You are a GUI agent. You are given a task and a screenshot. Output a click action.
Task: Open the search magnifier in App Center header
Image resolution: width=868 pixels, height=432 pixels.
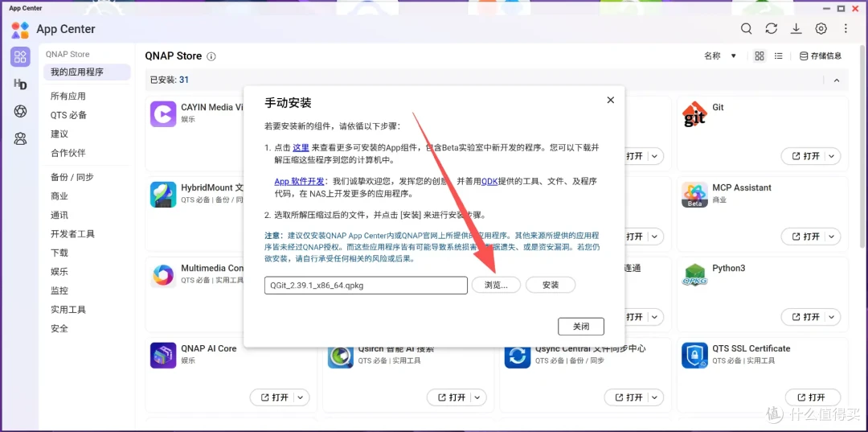[746, 29]
